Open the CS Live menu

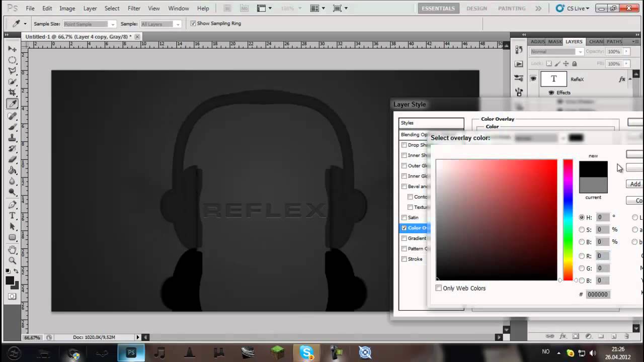[x=574, y=9]
